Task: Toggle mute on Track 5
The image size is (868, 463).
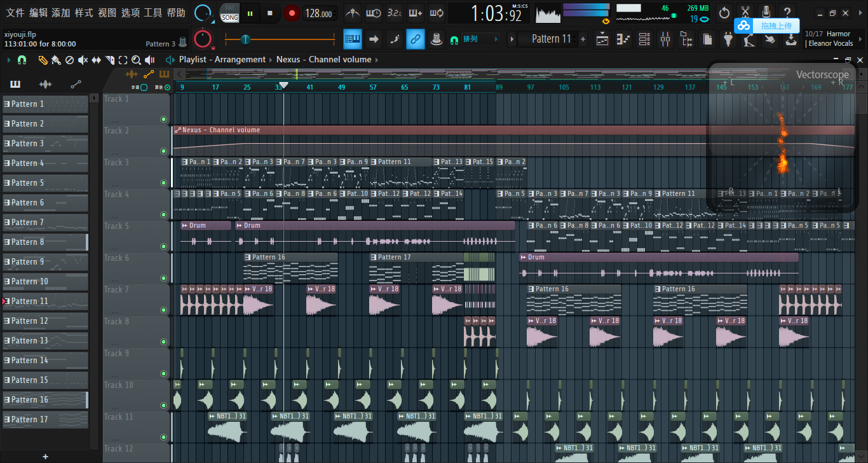Action: 163,246
